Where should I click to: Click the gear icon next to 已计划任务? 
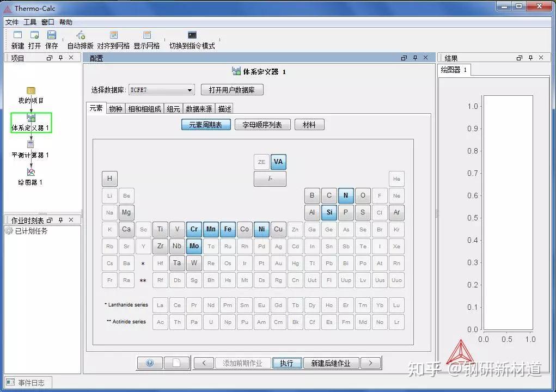9,231
